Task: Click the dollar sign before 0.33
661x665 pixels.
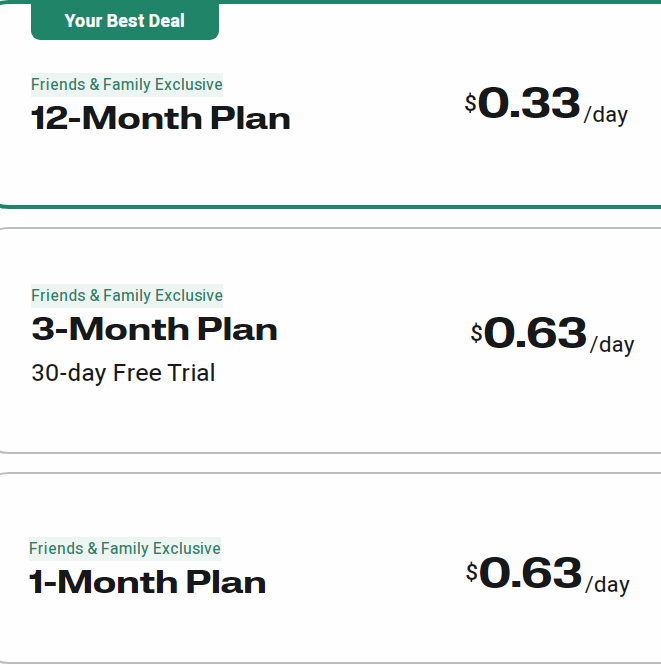Action: 471,103
